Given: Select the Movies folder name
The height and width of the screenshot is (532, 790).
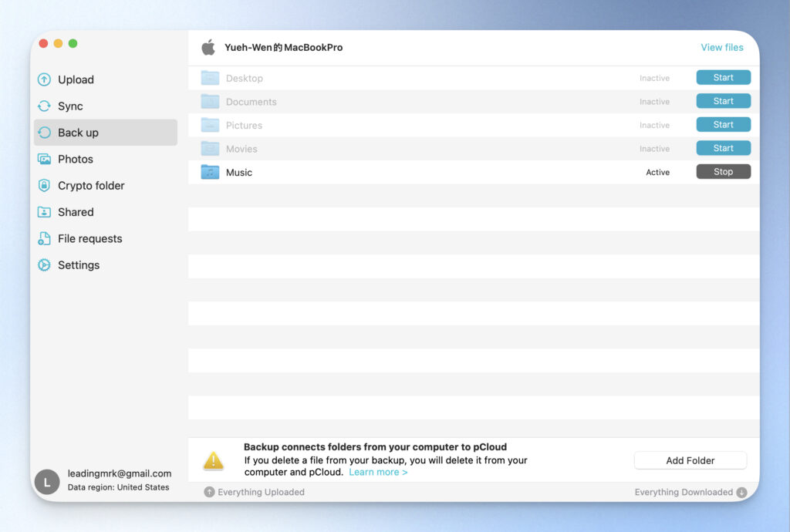Looking at the screenshot, I should coord(241,149).
